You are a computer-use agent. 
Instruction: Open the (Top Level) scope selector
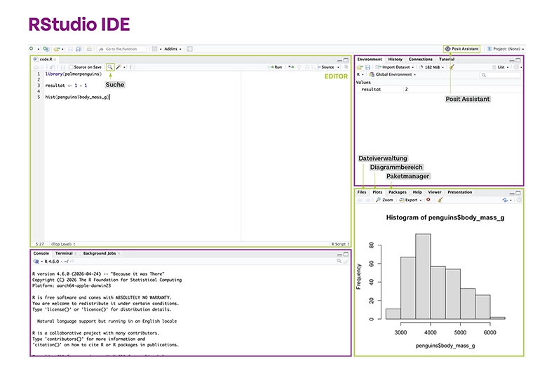[x=63, y=244]
